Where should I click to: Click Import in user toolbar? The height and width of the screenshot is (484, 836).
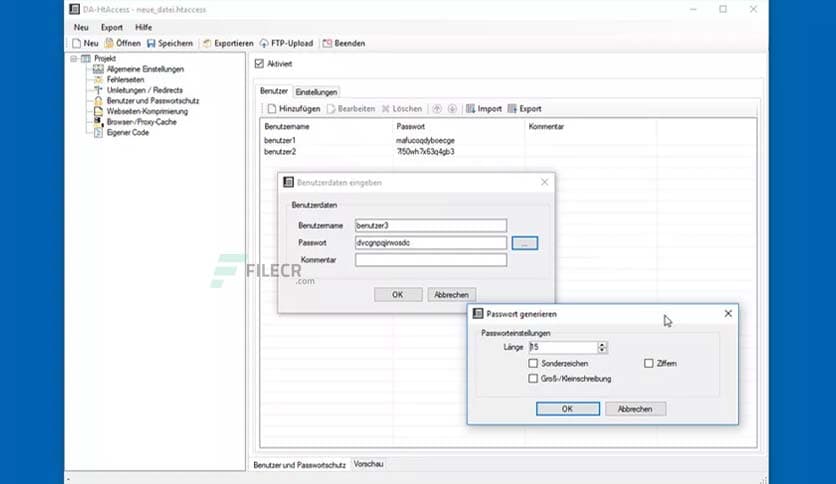point(484,109)
